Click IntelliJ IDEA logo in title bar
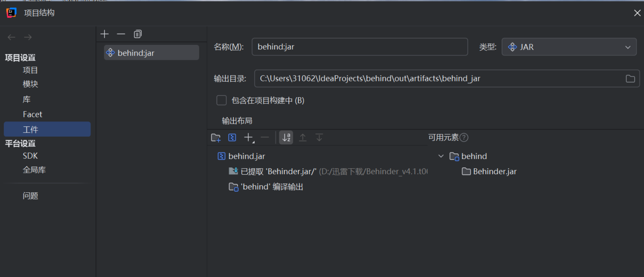Viewport: 644px width, 277px height. coord(11,13)
